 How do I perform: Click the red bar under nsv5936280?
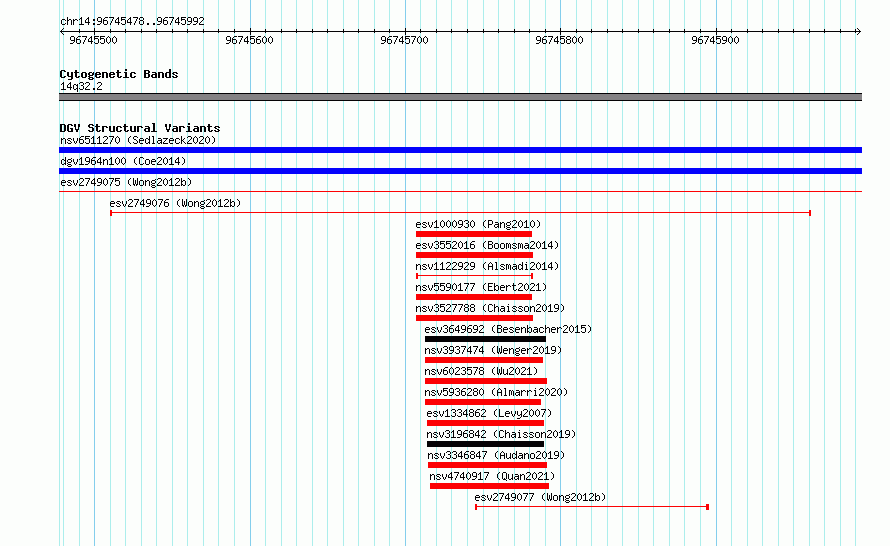coord(483,402)
